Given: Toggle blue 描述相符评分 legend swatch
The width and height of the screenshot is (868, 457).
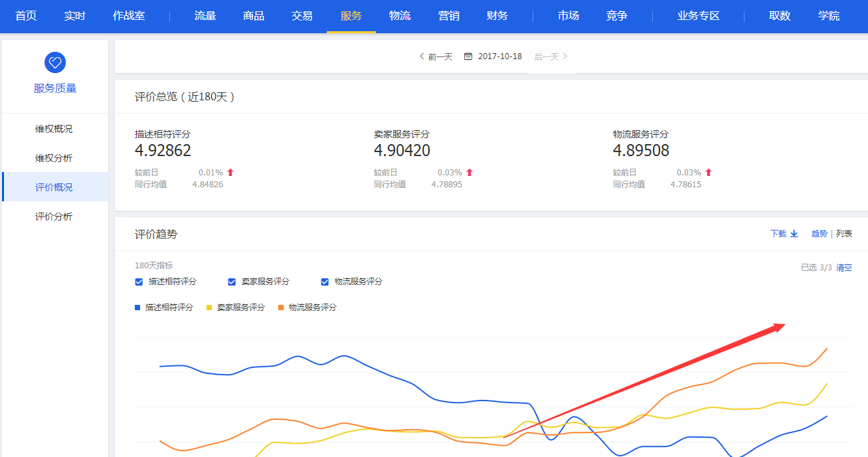Looking at the screenshot, I should pos(137,308).
